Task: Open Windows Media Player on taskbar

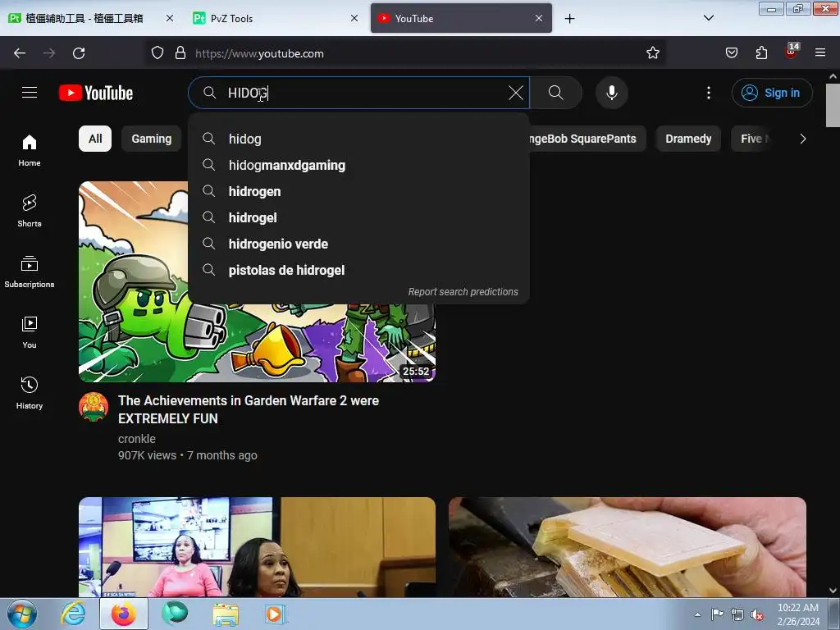Action: 276,614
